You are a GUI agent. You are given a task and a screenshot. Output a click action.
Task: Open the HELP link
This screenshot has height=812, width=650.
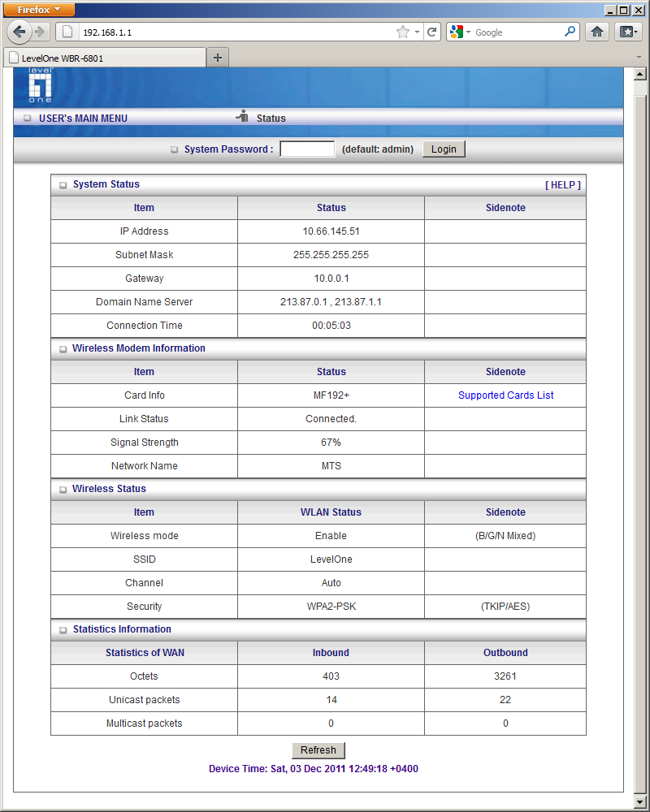pos(563,185)
